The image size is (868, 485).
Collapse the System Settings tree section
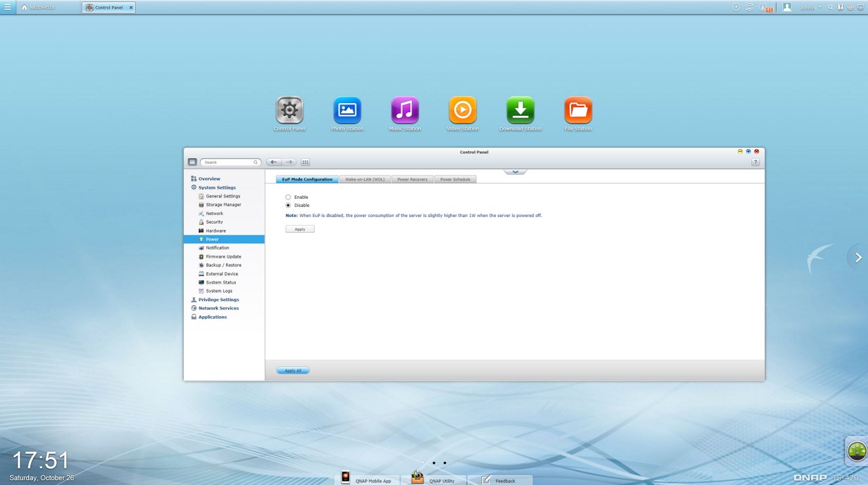(217, 188)
